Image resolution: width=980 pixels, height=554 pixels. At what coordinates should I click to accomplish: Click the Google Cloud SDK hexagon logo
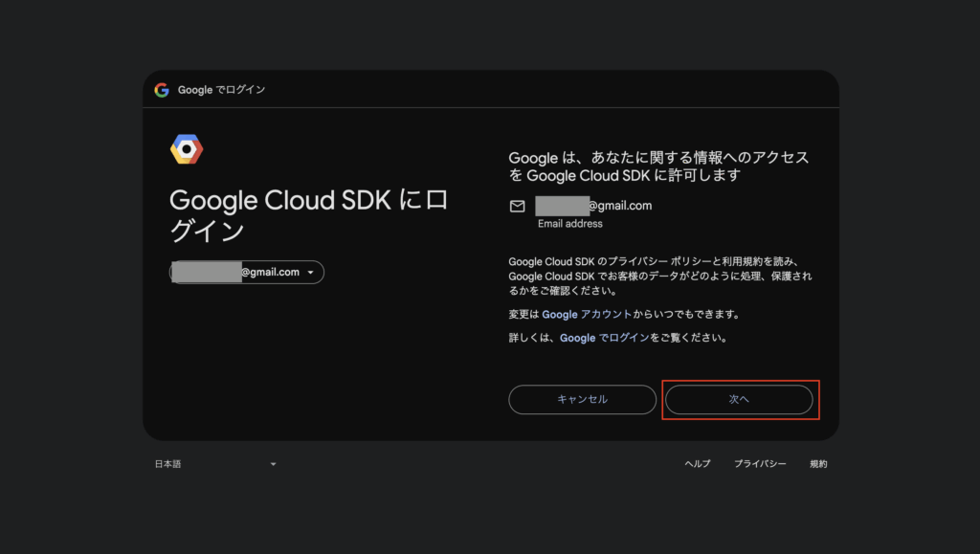pos(186,149)
